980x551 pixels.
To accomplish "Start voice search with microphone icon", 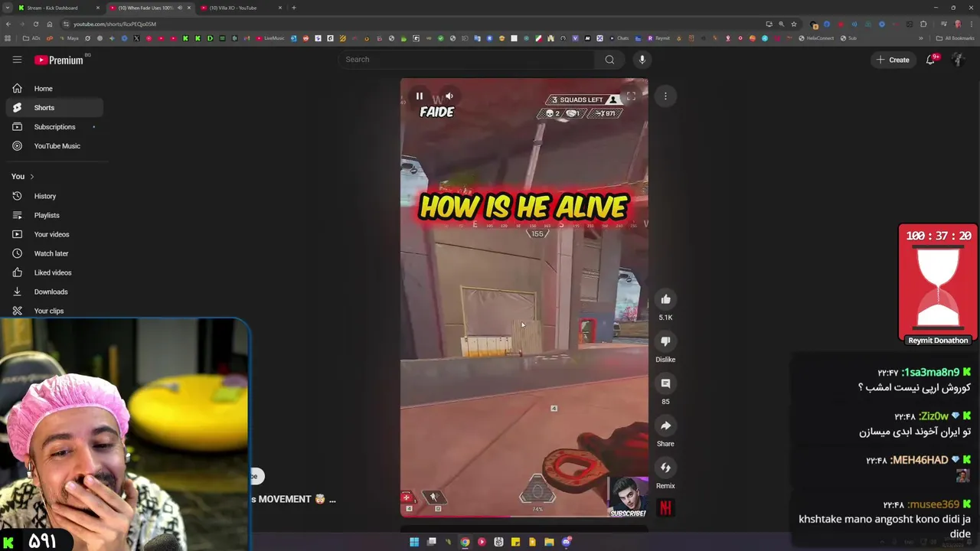I will tap(642, 60).
